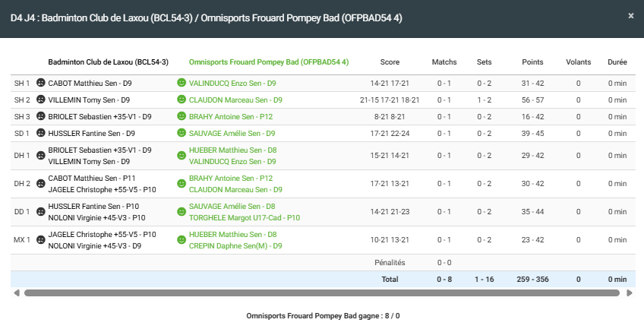Click Badminton Club de Laxou column header
Screen dimensions: 644x329
coord(108,62)
